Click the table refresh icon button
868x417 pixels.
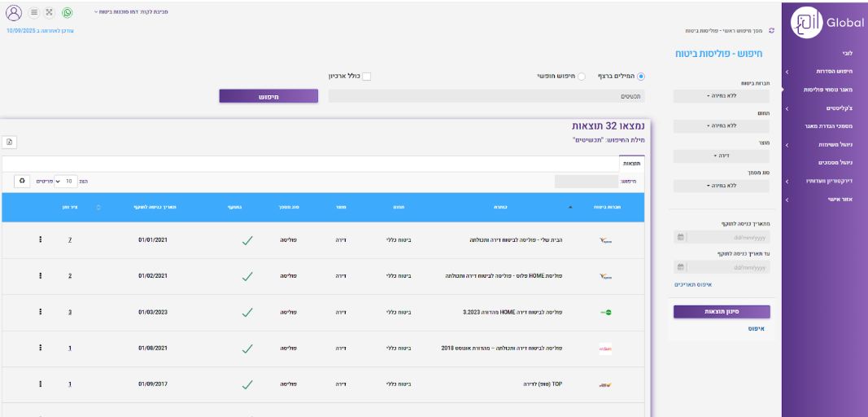point(22,181)
